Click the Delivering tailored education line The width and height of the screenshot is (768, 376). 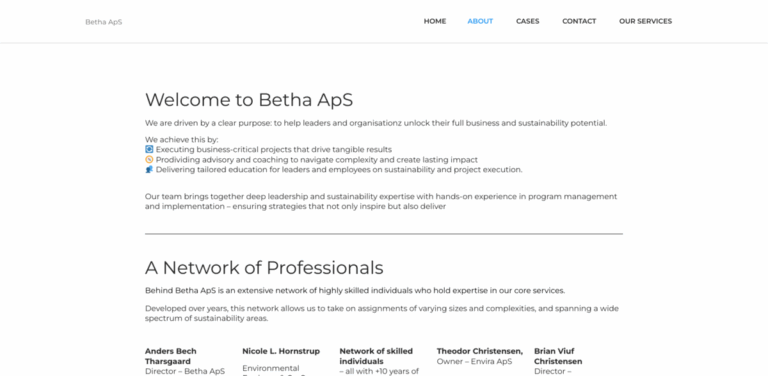(339, 170)
